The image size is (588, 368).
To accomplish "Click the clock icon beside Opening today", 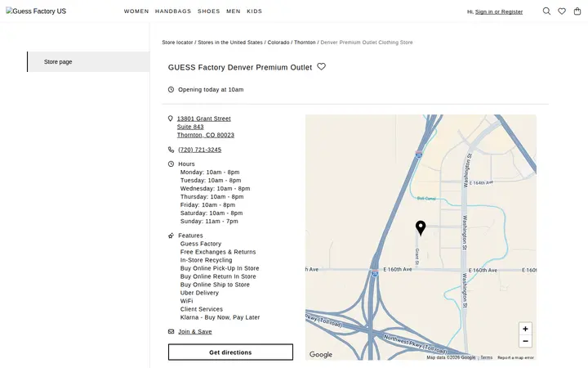I will pos(171,89).
